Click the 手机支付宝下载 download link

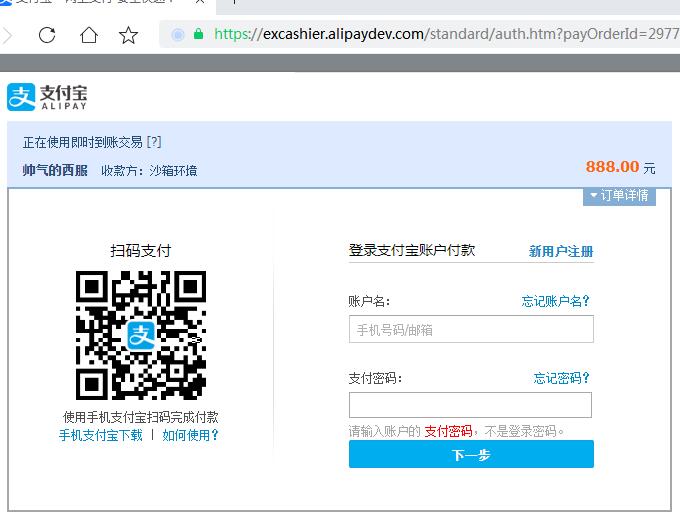click(x=100, y=435)
